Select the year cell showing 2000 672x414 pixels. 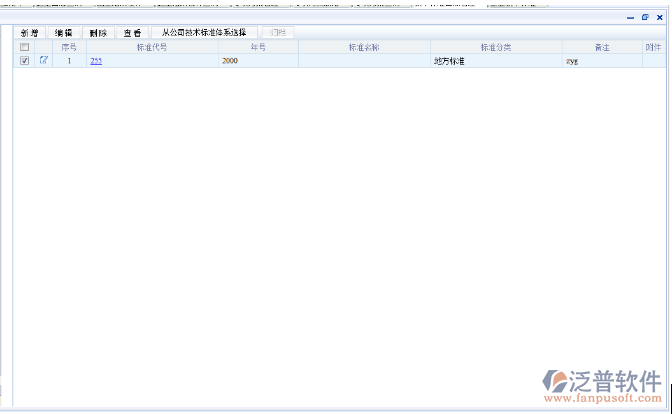[258, 61]
